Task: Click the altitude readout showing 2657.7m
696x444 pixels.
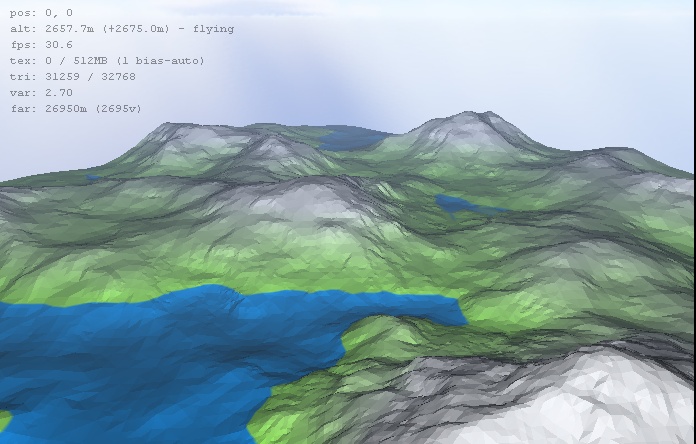Action: [x=80, y=29]
